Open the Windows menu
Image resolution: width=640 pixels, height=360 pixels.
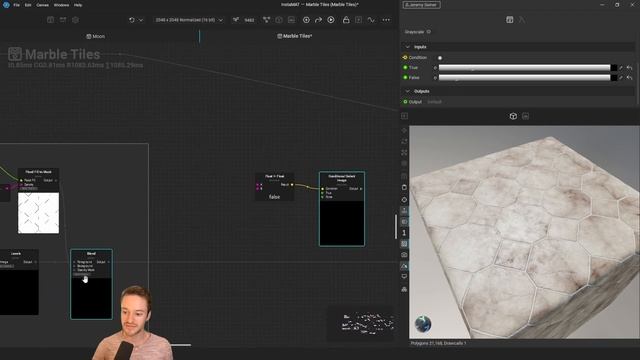coord(61,5)
